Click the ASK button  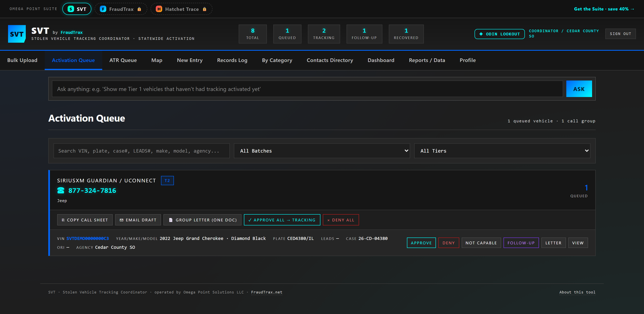click(579, 89)
